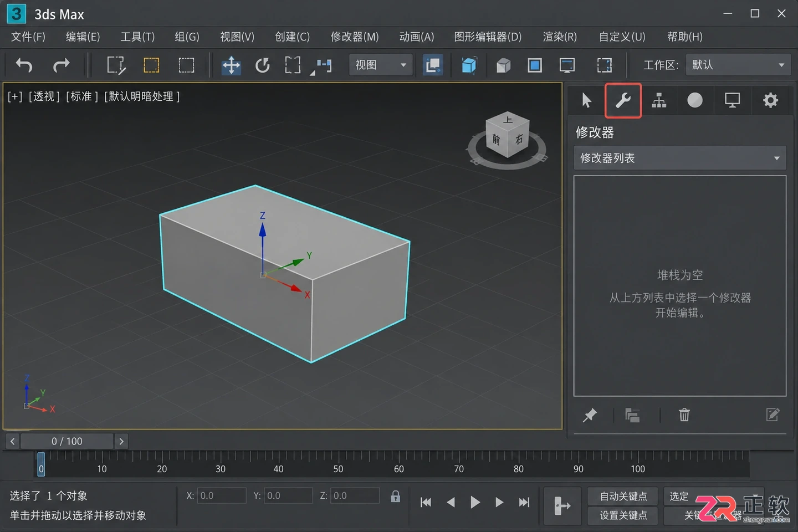Play the animation
This screenshot has height=532, width=798.
[x=475, y=502]
